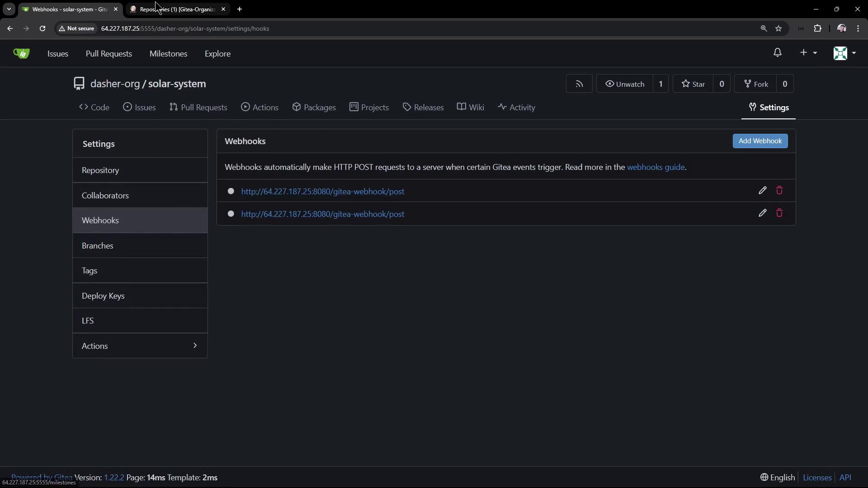
Task: Open the user avatar menu
Action: [844, 53]
